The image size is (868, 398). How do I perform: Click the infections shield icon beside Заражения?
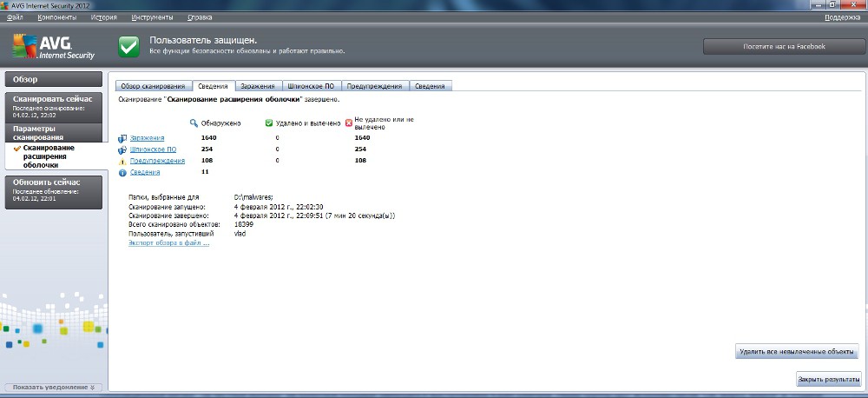pos(122,138)
